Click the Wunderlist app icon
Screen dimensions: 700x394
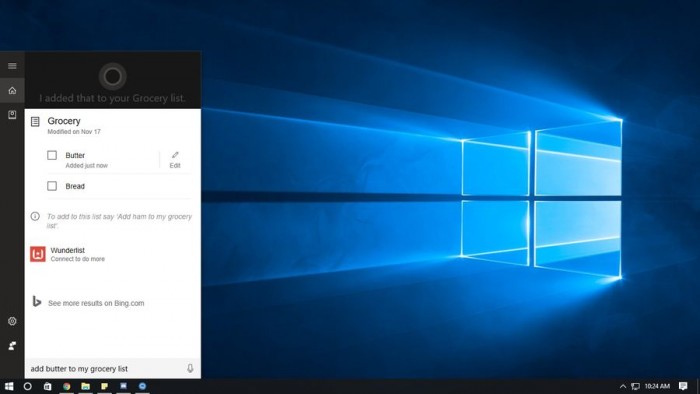pos(38,254)
